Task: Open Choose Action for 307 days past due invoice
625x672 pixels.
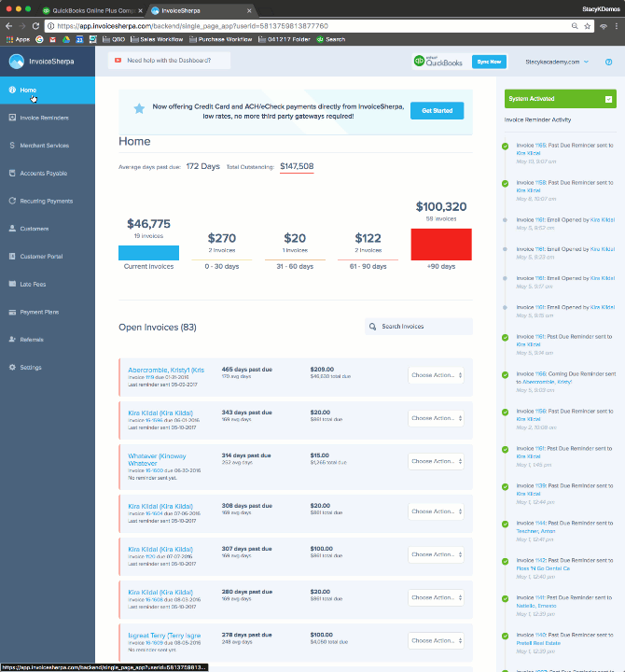Action: [436, 554]
